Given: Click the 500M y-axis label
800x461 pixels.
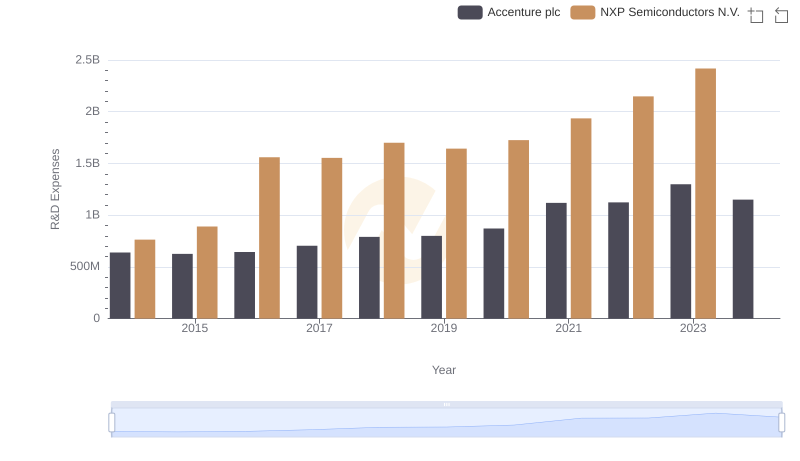Looking at the screenshot, I should tap(85, 266).
